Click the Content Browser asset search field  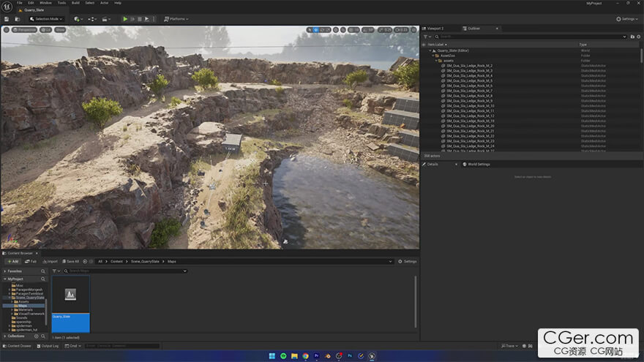[125, 271]
